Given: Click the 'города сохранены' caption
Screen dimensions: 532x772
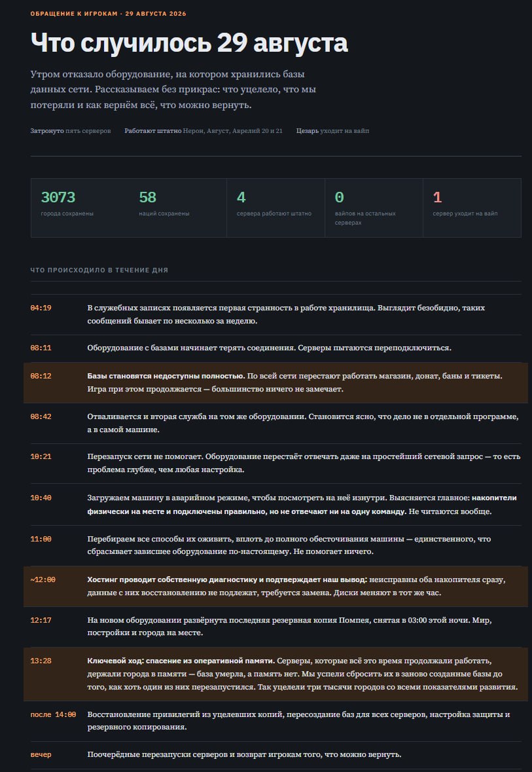Looking at the screenshot, I should 67,213.
